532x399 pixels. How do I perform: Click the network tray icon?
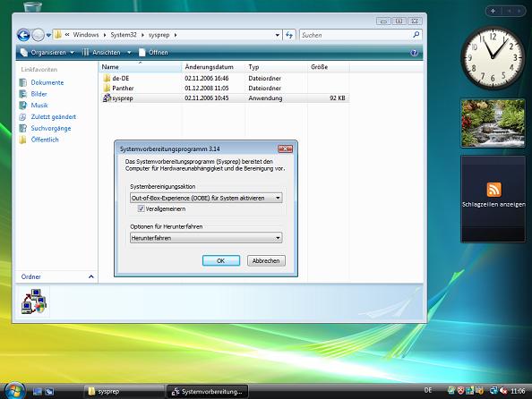[x=493, y=391]
